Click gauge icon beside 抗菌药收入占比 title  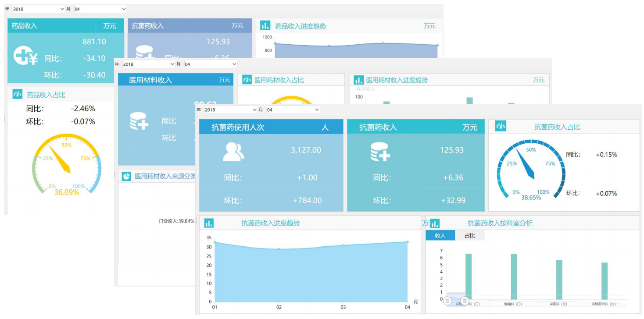tap(501, 126)
